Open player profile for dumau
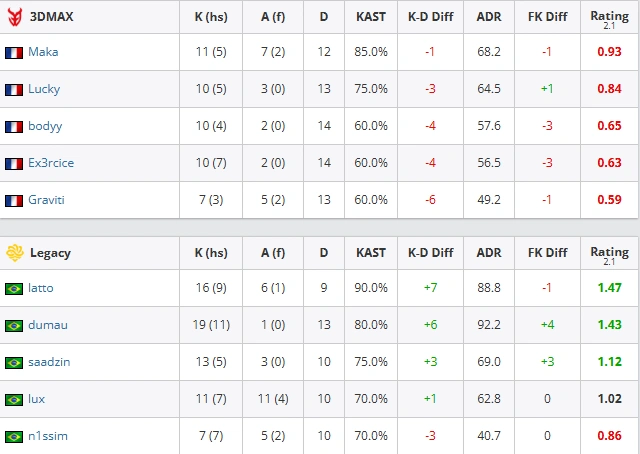Image resolution: width=640 pixels, height=454 pixels. (48, 325)
